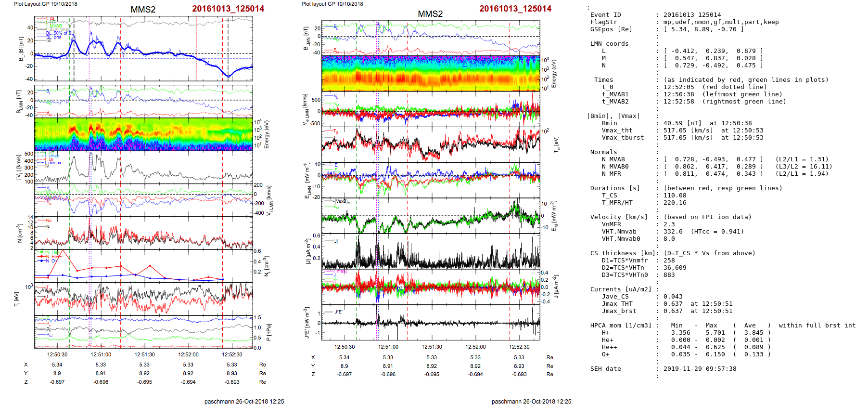Select the H+ average value "3.845"

pyautogui.click(x=753, y=333)
